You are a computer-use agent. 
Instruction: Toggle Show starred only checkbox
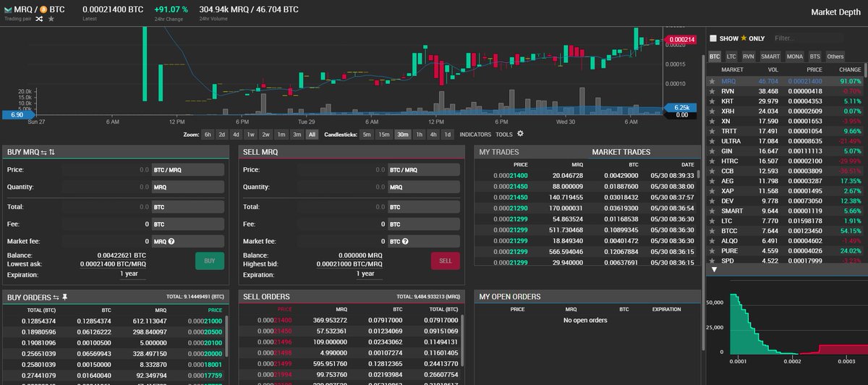[x=713, y=38]
